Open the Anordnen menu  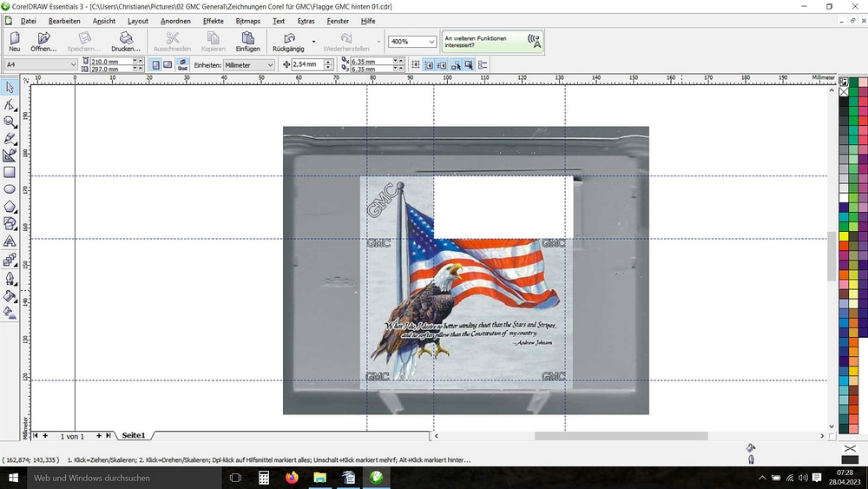175,21
